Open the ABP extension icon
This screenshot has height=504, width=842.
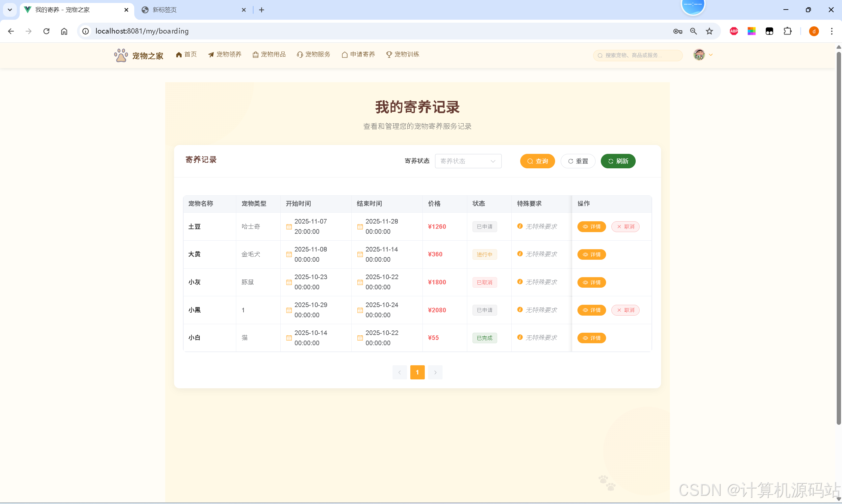(x=734, y=31)
